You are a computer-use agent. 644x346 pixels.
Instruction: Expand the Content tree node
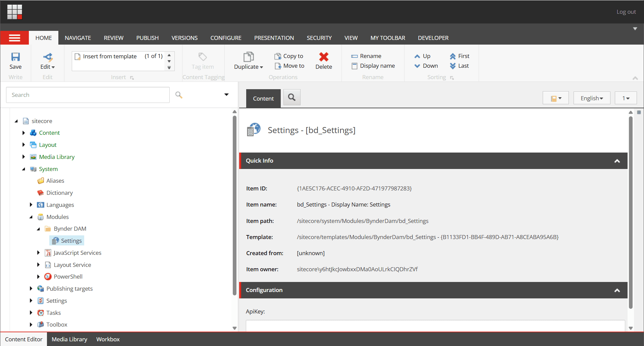(23, 133)
